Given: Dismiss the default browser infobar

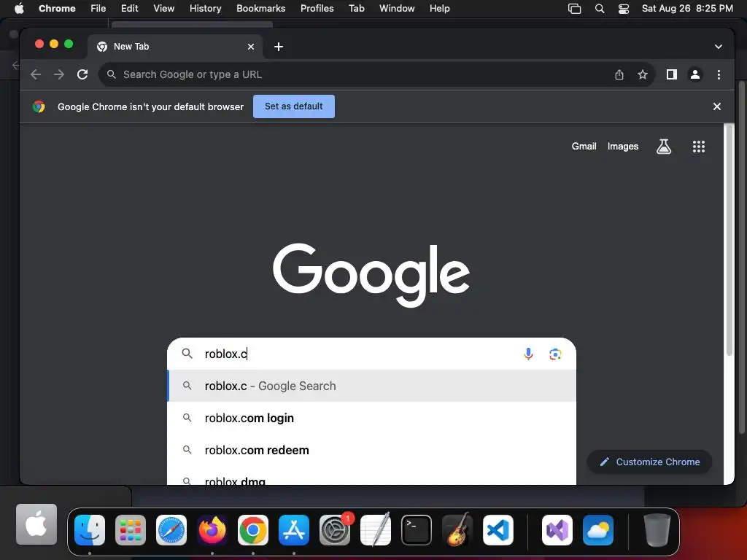Looking at the screenshot, I should (x=716, y=106).
